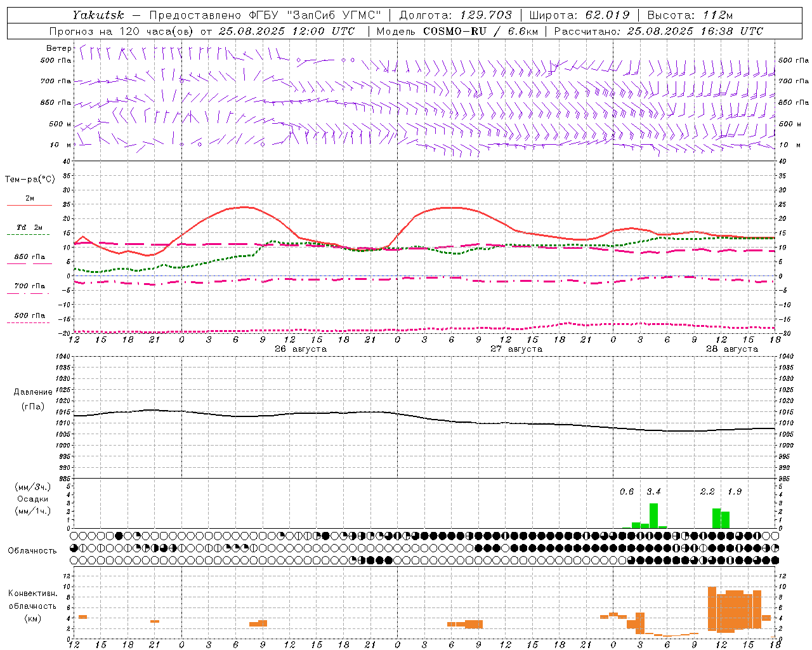Click the '(мм/1ч.)' precipitation unit label
This screenshot has height=650, width=812.
click(x=33, y=511)
